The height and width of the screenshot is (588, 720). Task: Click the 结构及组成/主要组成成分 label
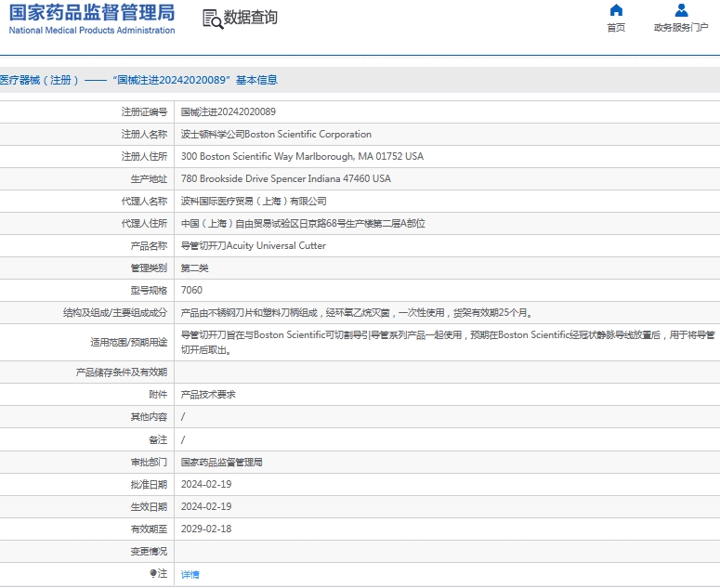click(x=115, y=313)
